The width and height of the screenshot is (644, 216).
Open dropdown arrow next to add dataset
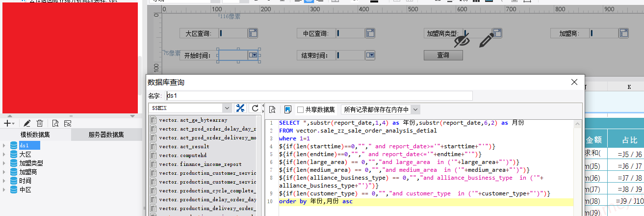(13, 124)
